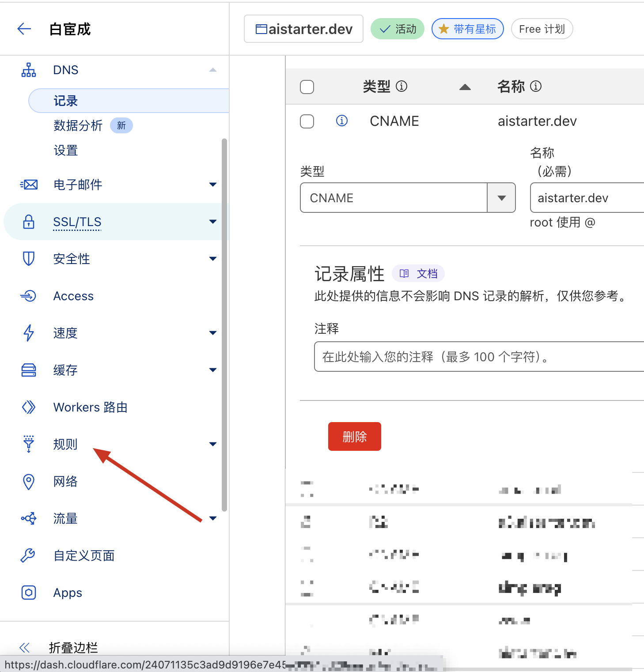The height and width of the screenshot is (672, 644).
Task: Select the 规则 funnel icon
Action: click(28, 444)
